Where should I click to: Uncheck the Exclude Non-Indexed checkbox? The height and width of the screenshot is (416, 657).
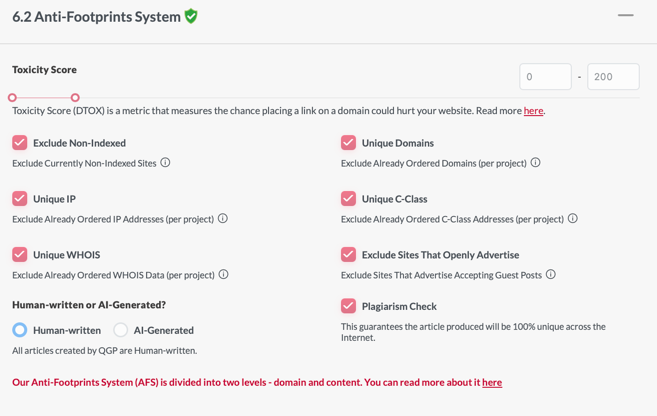pos(20,142)
